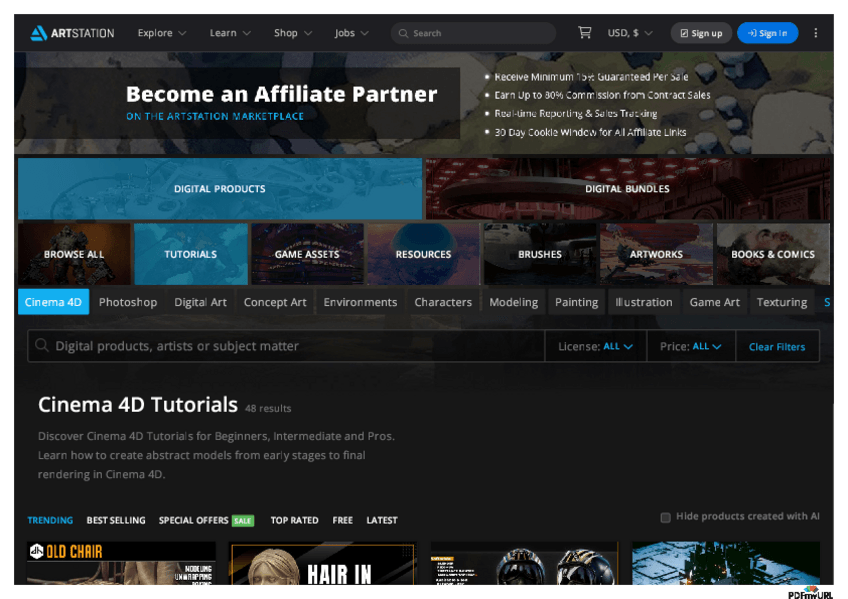Click the Clear Filters link
This screenshot has width=848, height=599.
click(777, 347)
